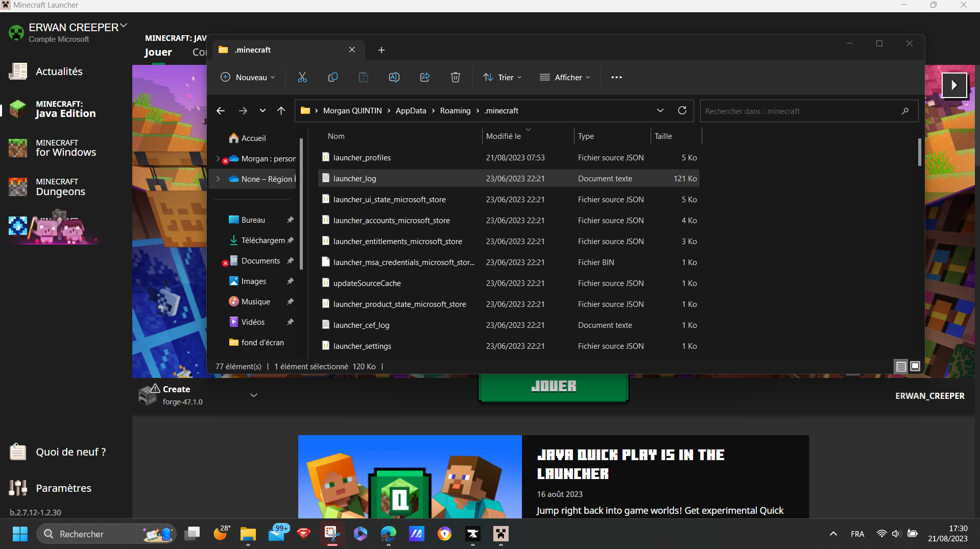Click the Rename icon in Explorer toolbar
Image resolution: width=980 pixels, height=549 pixels.
(x=394, y=77)
